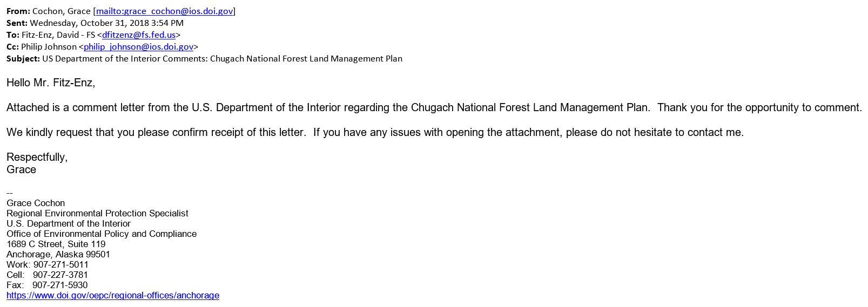The image size is (868, 307).
Task: Click the 1689 C Street, Suite 119 address
Action: click(56, 244)
